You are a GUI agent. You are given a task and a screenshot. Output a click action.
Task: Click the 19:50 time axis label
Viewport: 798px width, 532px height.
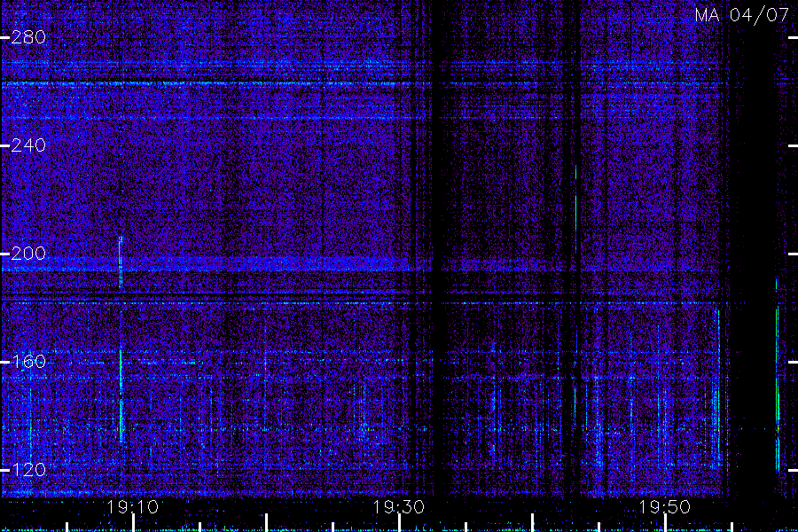[x=665, y=507]
